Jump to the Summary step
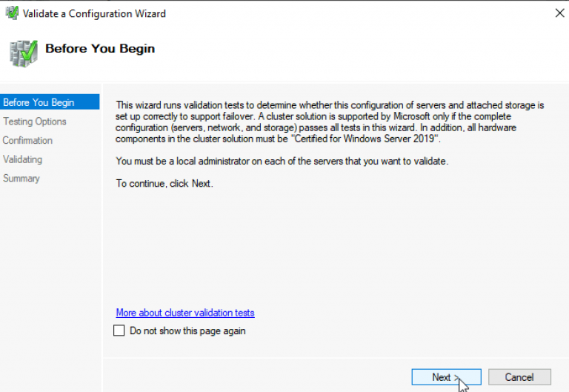This screenshot has width=569, height=392. pos(21,178)
